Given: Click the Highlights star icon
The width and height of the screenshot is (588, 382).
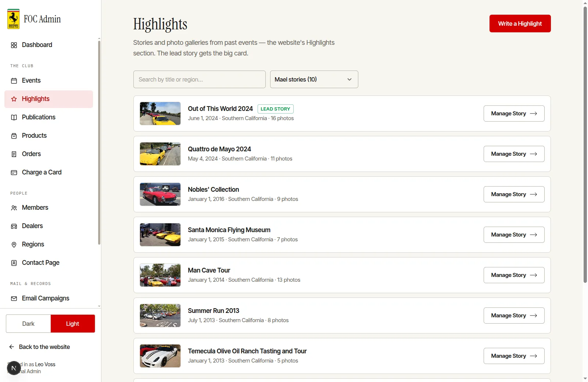Looking at the screenshot, I should (x=14, y=99).
